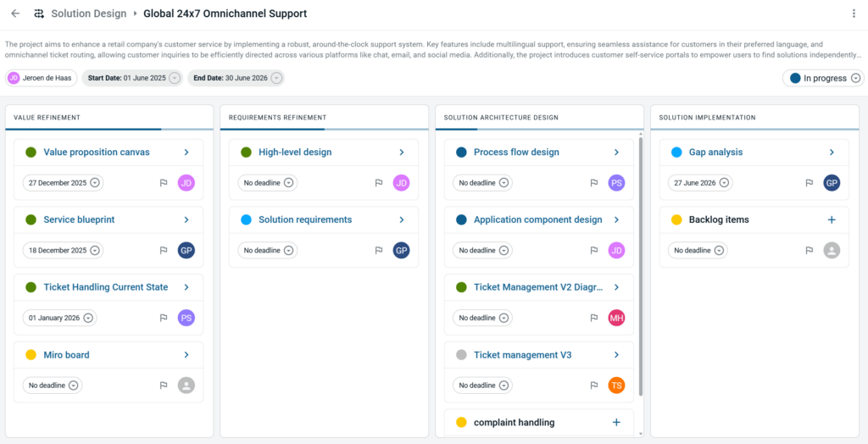Flag the High-level design card
Image resolution: width=868 pixels, height=444 pixels.
pos(379,183)
